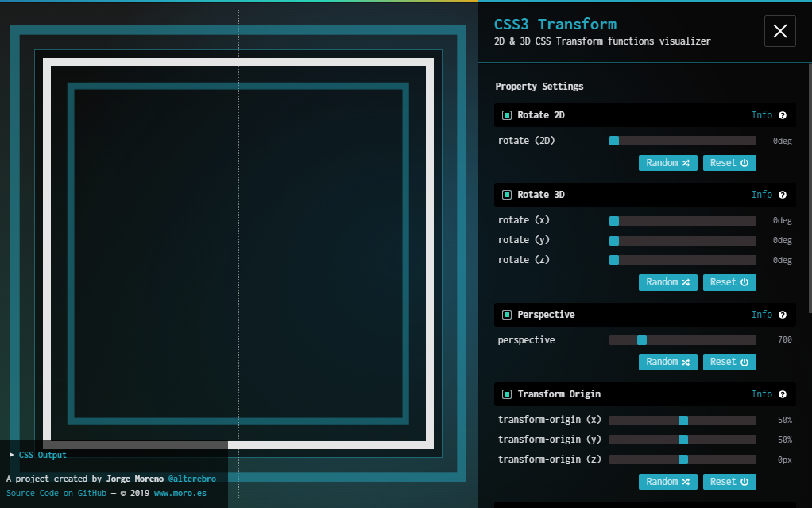The image size is (812, 508).
Task: Expand the CSS Output disclosure
Action: point(38,455)
